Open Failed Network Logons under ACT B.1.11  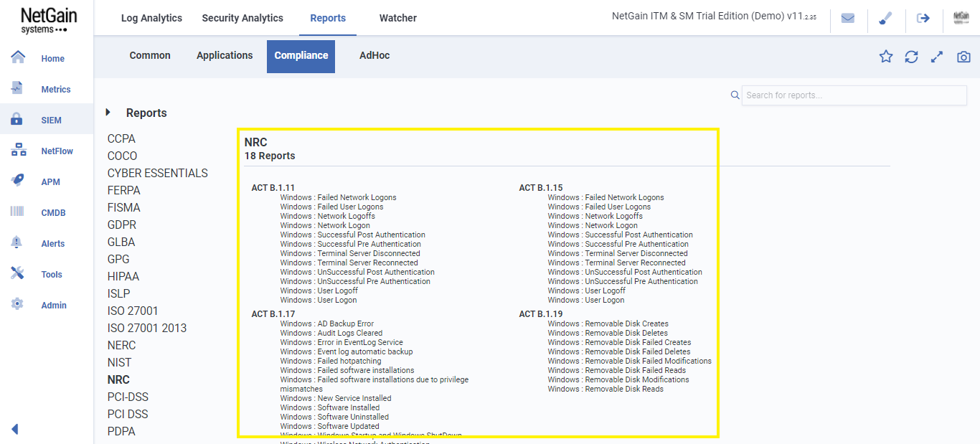coord(338,197)
